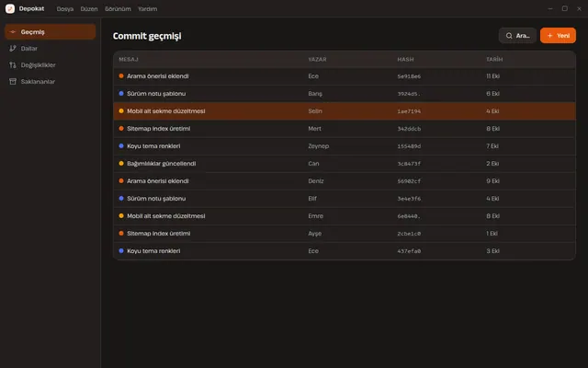Click hash 56902cf
Screen dimensions: 588x368
coord(409,181)
